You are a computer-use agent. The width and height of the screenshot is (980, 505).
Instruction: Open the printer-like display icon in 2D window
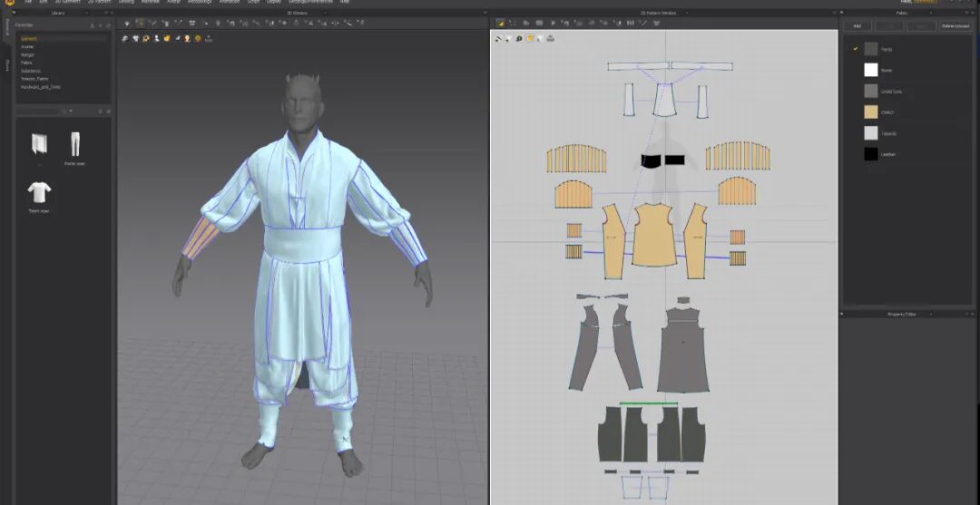coord(550,39)
